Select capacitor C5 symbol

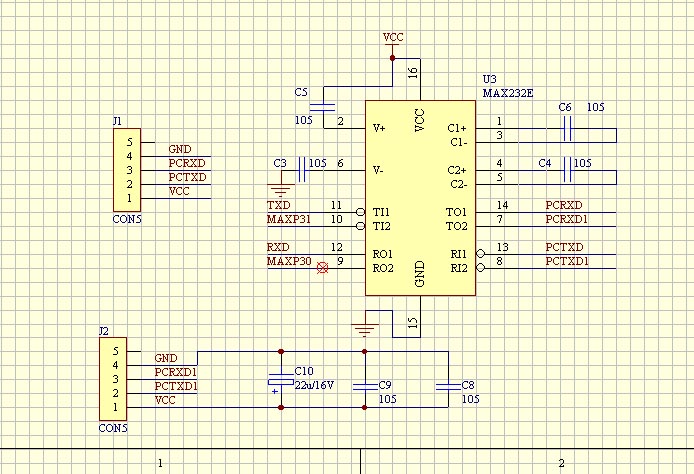pos(323,107)
